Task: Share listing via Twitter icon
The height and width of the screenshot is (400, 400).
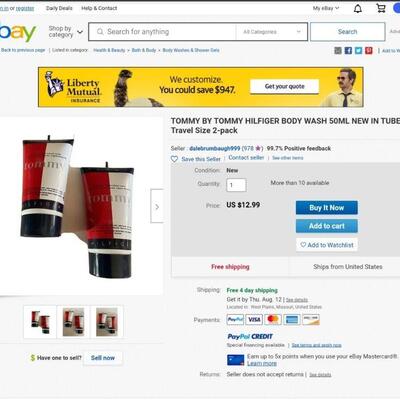Action: tap(358, 50)
